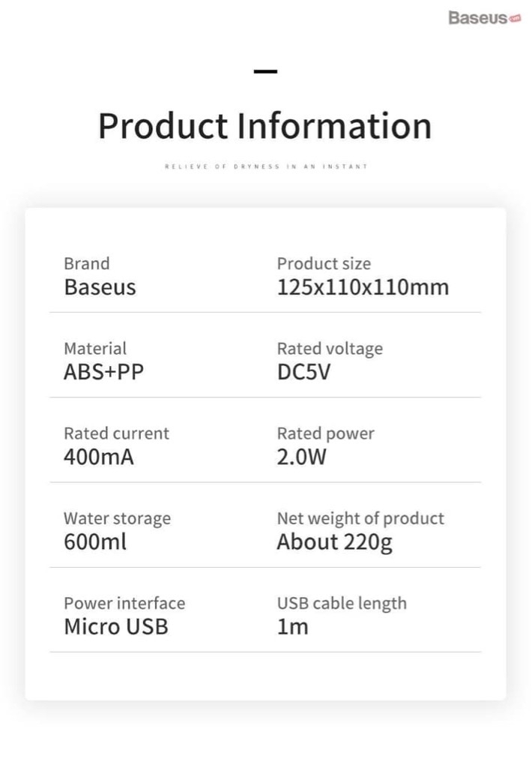Screen dimensions: 532x768
Task: Click the Water storage value 600ml
Action: pyautogui.click(x=95, y=541)
